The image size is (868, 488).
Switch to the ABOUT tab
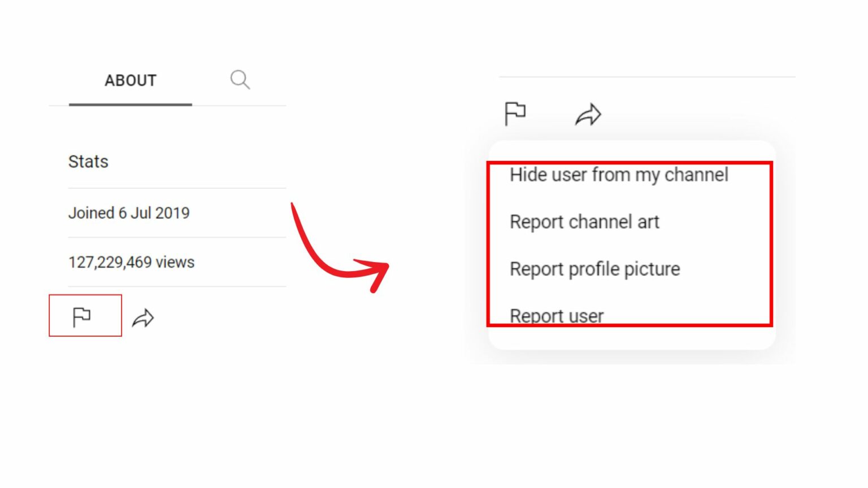click(130, 80)
